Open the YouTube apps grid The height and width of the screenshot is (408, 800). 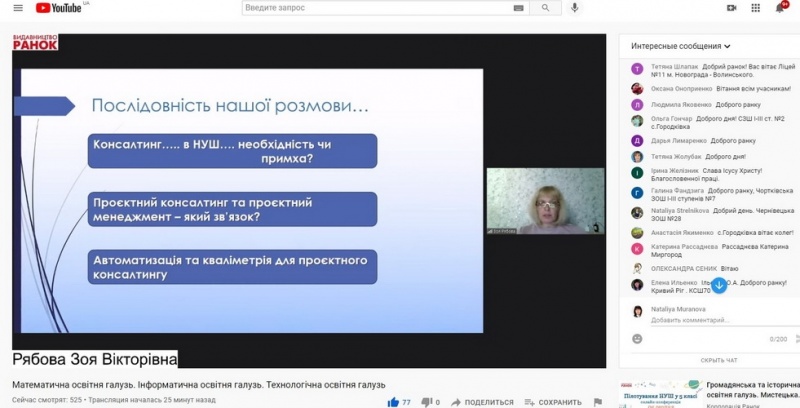[x=756, y=8]
